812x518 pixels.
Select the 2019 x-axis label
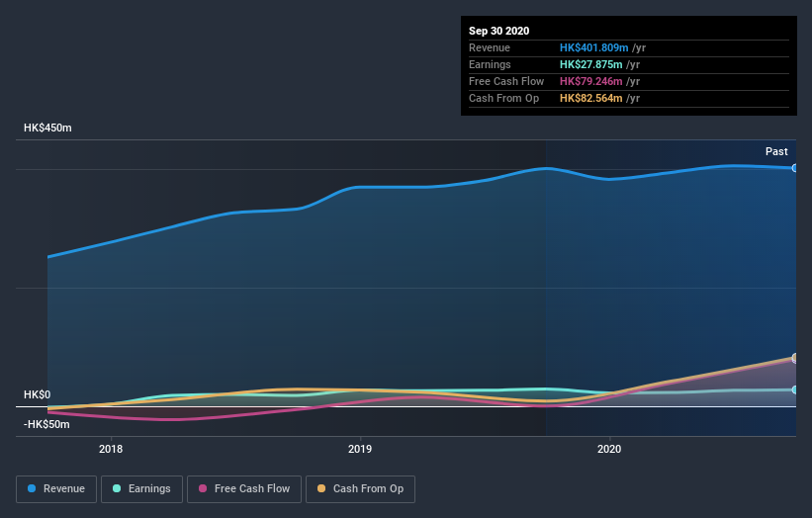click(360, 449)
